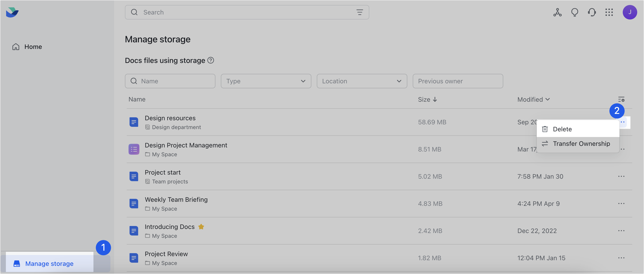Open the Type dropdown filter

click(266, 81)
